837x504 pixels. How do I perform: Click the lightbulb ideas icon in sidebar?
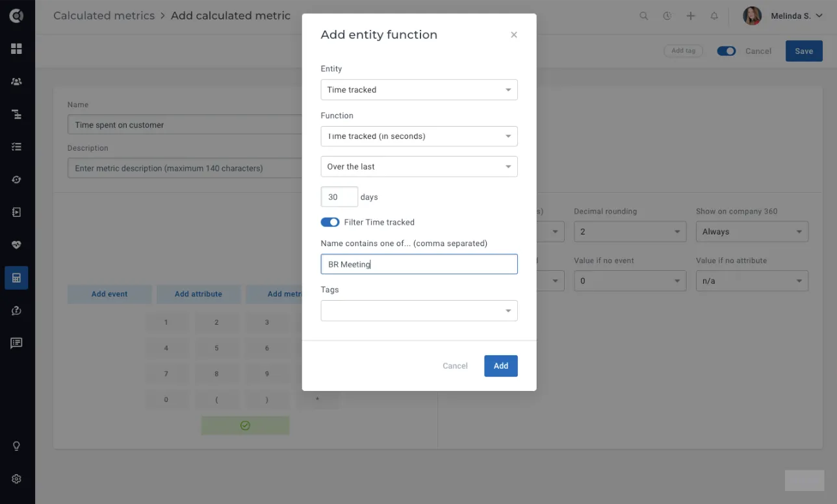point(16,446)
